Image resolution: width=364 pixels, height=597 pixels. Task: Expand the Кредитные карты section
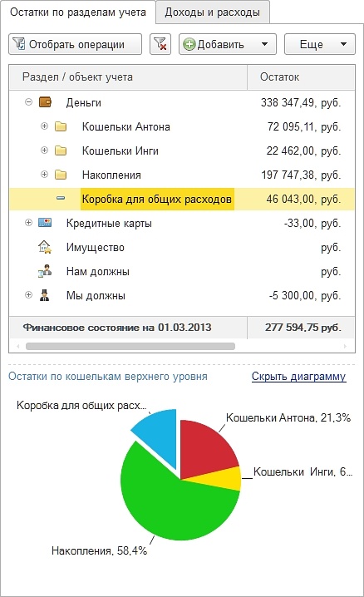(x=28, y=222)
